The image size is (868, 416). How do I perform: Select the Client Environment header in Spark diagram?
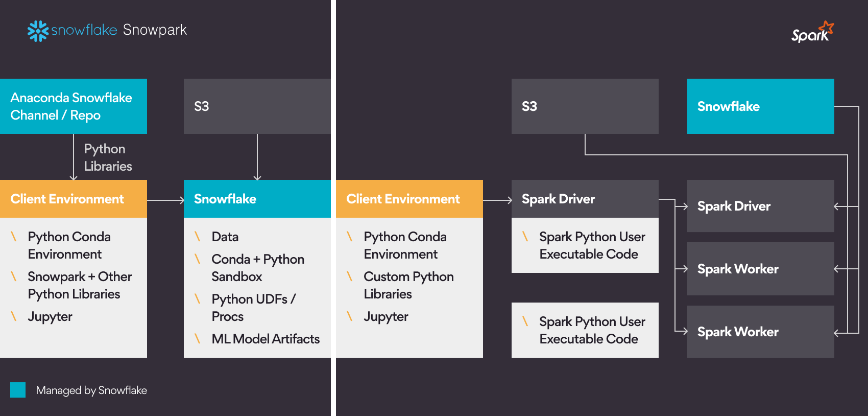tap(409, 199)
